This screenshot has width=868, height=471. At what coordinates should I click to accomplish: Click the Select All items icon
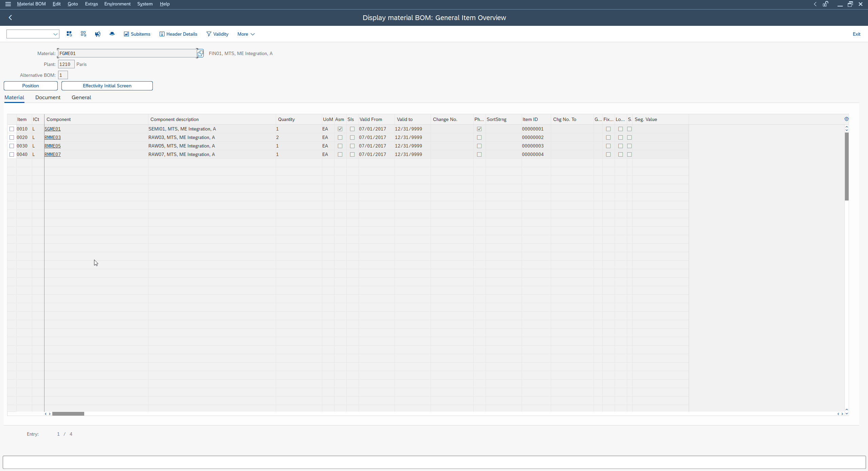click(69, 34)
